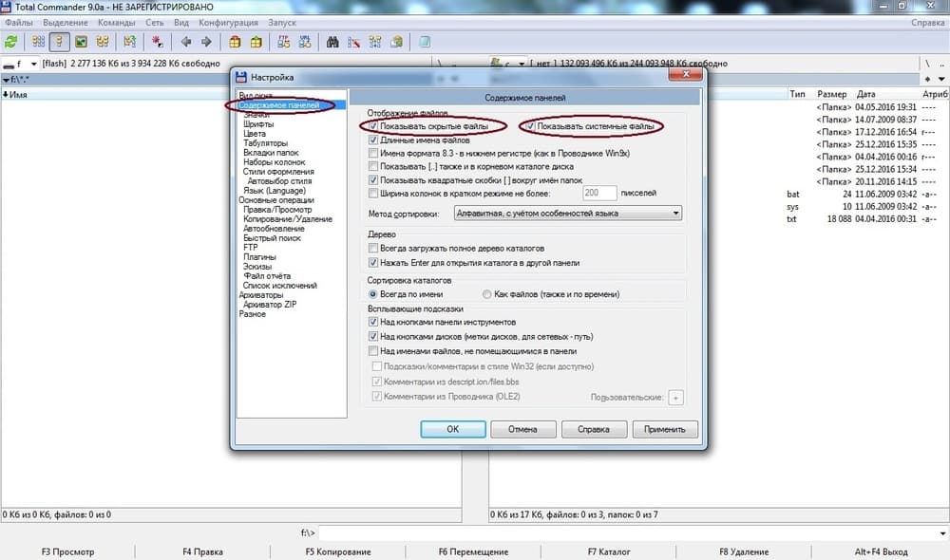Click the Pack files box icon

point(235,42)
